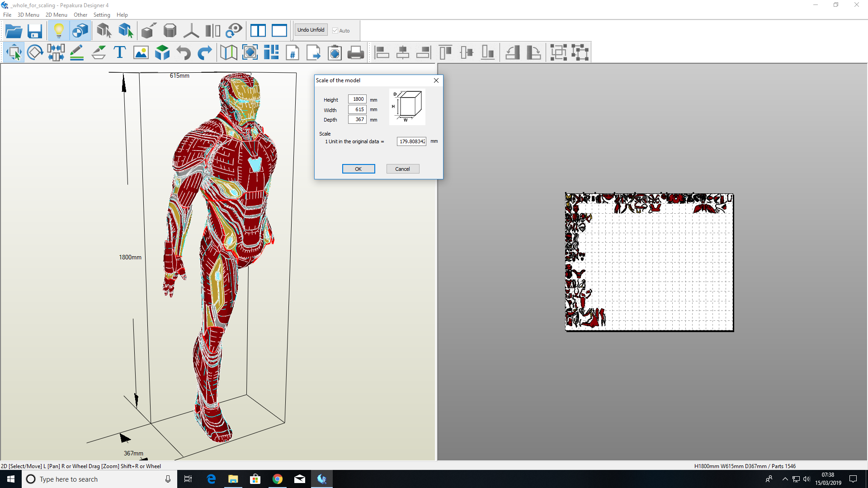This screenshot has width=868, height=488.
Task: Click the clipboard copy icon
Action: [x=335, y=52]
